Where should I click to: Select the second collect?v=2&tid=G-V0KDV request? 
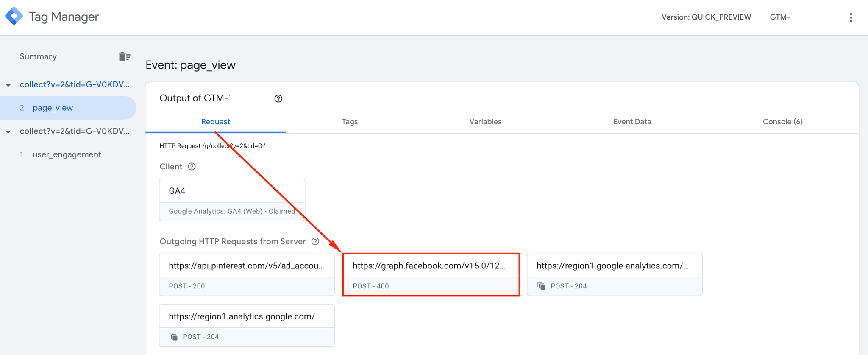click(x=75, y=131)
